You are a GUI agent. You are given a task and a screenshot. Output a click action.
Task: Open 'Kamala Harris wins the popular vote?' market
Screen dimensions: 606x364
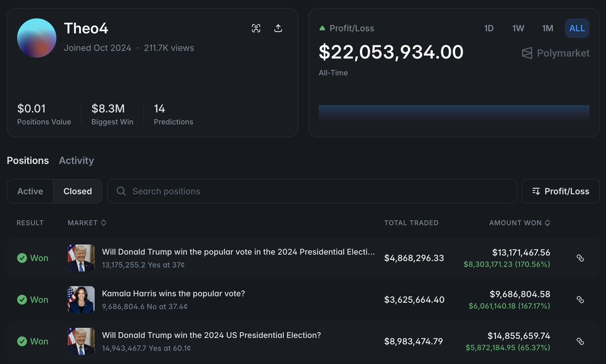[173, 293]
